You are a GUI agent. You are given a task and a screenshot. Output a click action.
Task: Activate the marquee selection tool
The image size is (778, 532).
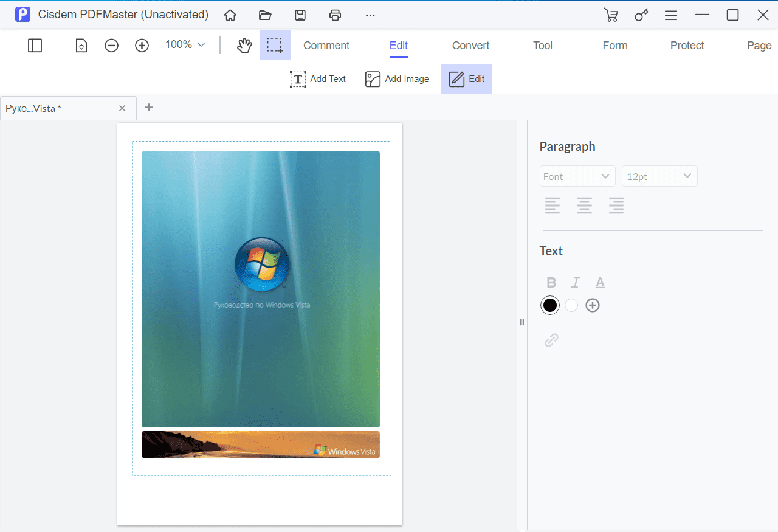[x=275, y=45]
